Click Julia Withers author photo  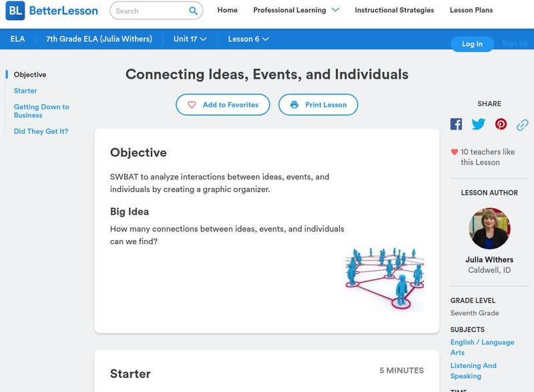489,229
